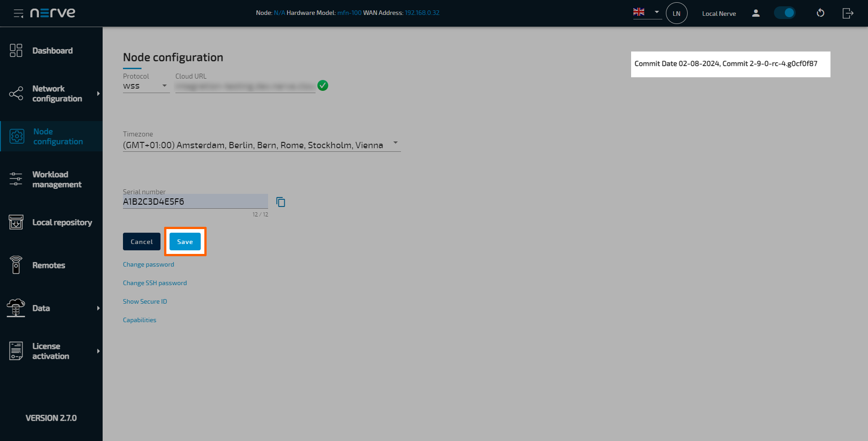Open the Change SSH password link
This screenshot has height=441, width=868.
tap(155, 283)
